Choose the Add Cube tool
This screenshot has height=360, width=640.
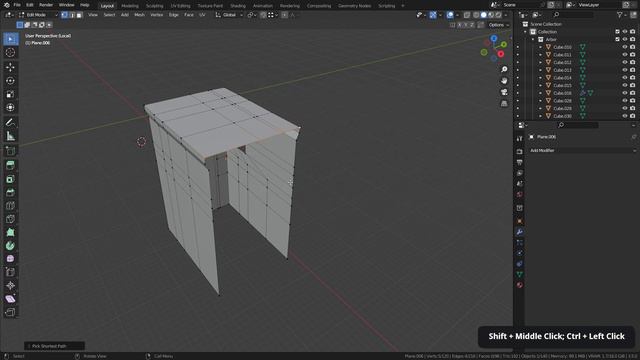[x=11, y=151]
